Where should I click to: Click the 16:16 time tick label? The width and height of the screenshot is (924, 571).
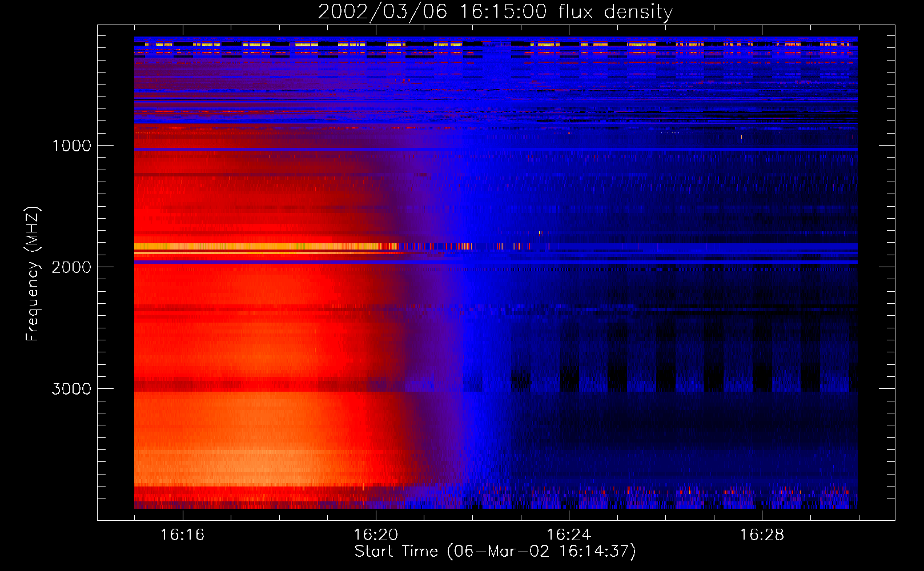point(182,535)
